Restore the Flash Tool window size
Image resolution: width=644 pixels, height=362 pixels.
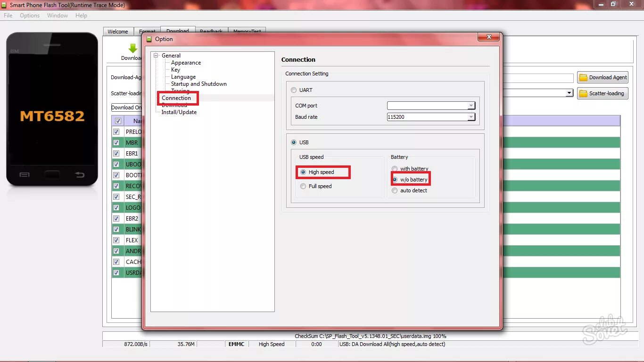(x=613, y=4)
